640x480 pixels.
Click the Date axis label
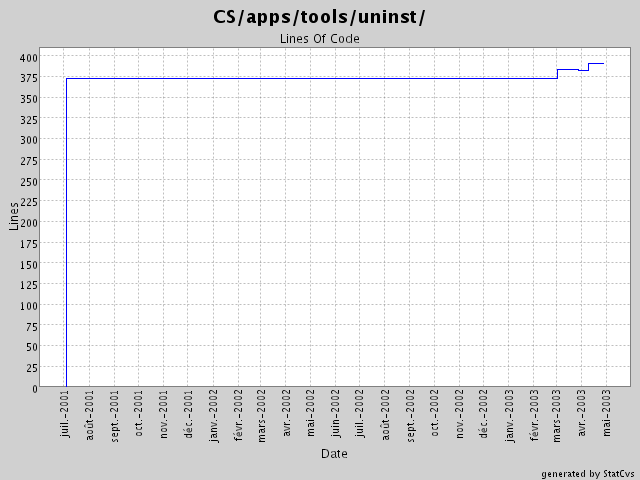[334, 453]
